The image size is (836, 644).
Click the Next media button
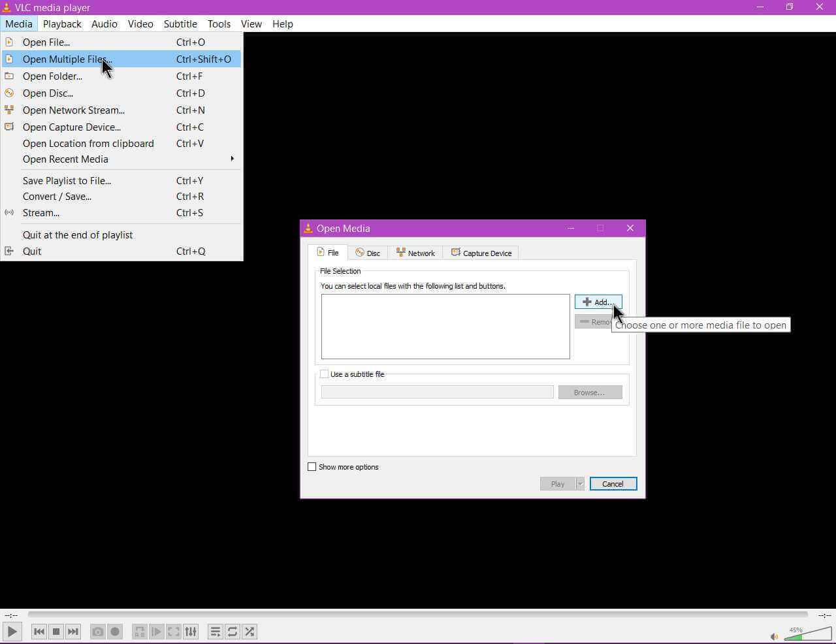tap(73, 632)
